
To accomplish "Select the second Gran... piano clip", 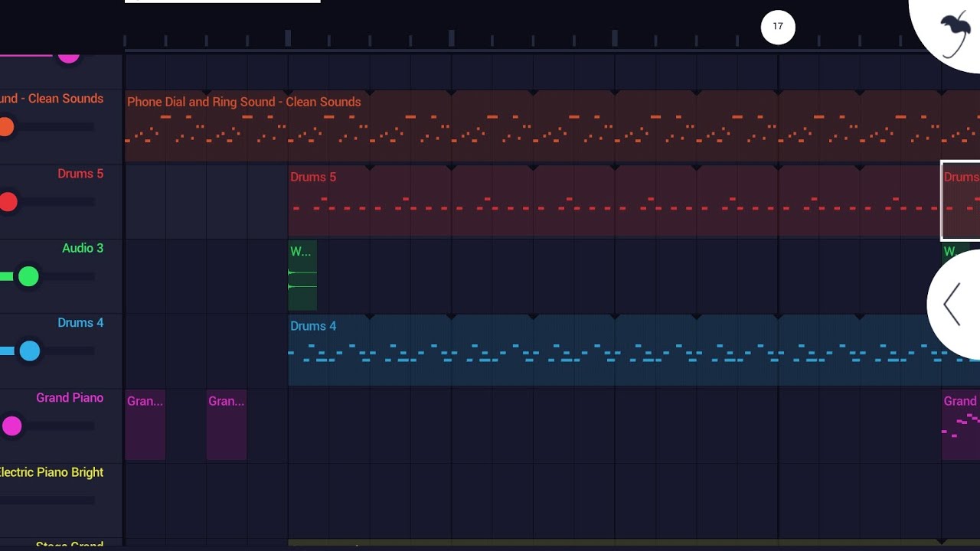I will click(227, 425).
